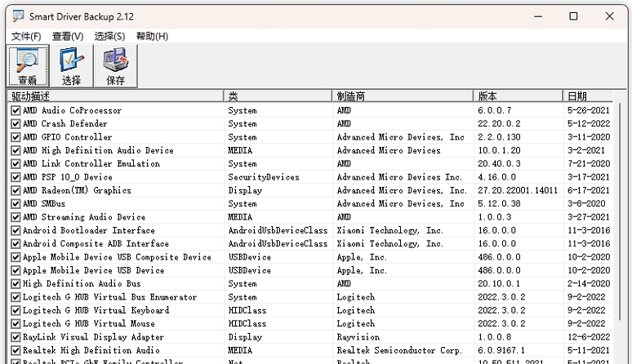
Task: Open the 文件(F) menu
Action: pos(26,36)
